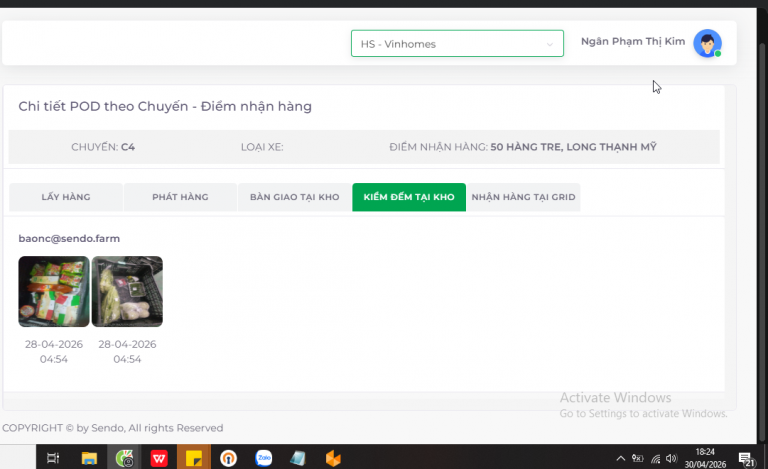The image size is (768, 469).
Task: Select the KIỂM ĐẾM TẠI KHO tab
Action: click(409, 197)
